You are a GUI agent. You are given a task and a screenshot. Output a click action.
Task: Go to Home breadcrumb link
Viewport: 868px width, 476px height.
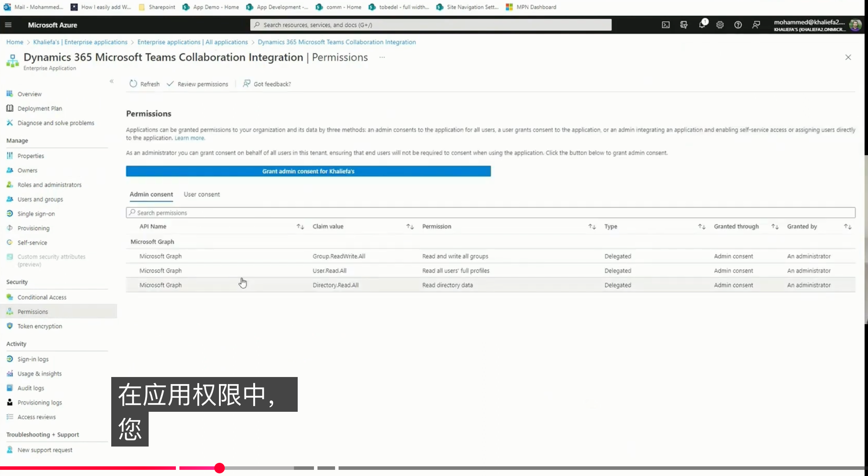pos(15,42)
